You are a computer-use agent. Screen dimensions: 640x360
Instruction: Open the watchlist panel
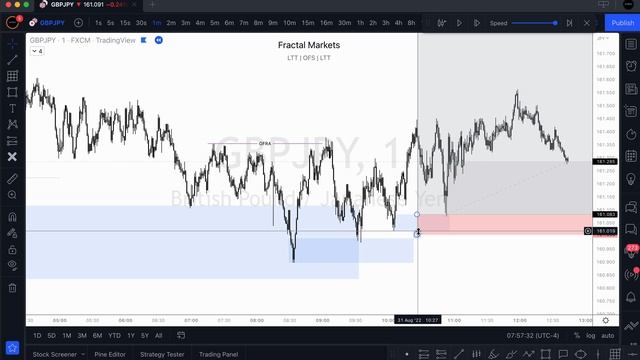pyautogui.click(x=631, y=44)
